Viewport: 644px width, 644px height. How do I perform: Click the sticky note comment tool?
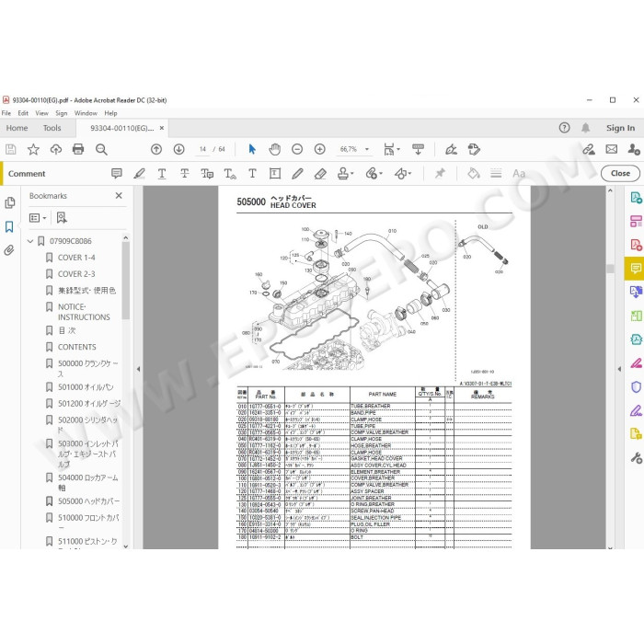[x=117, y=174]
